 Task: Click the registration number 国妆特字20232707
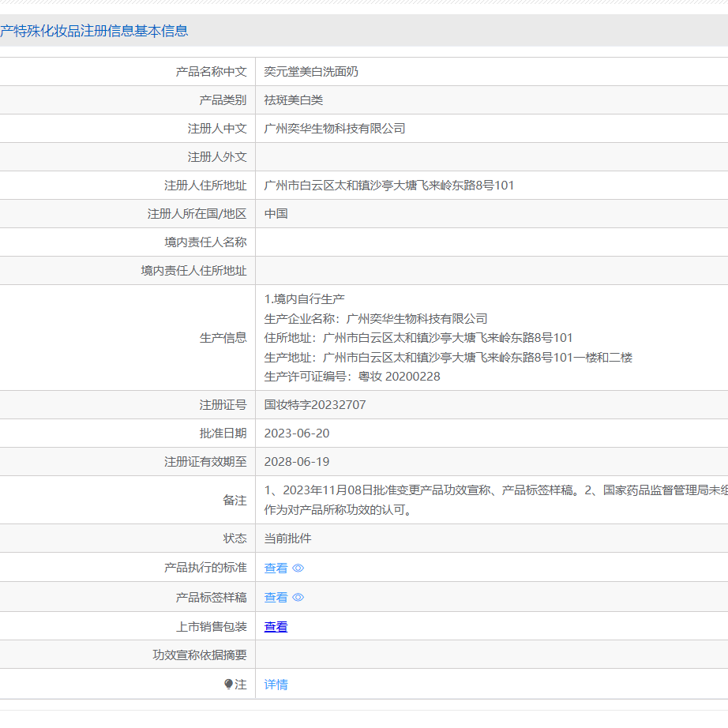[x=312, y=404]
